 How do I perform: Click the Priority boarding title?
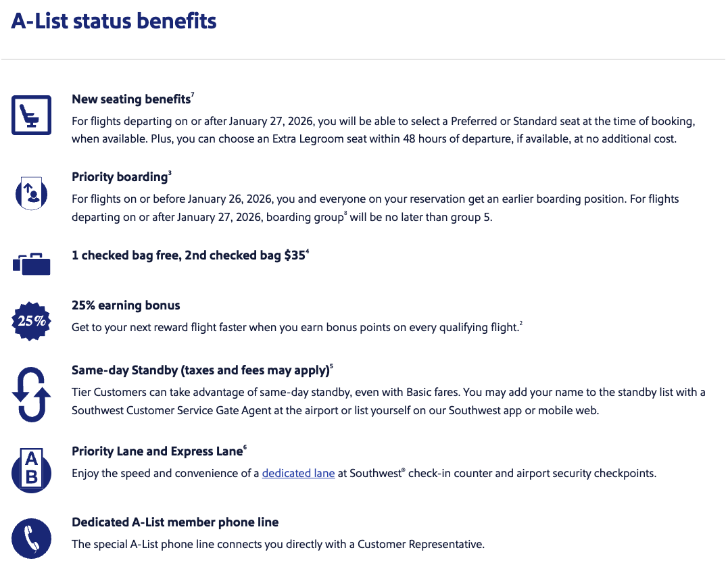click(119, 177)
